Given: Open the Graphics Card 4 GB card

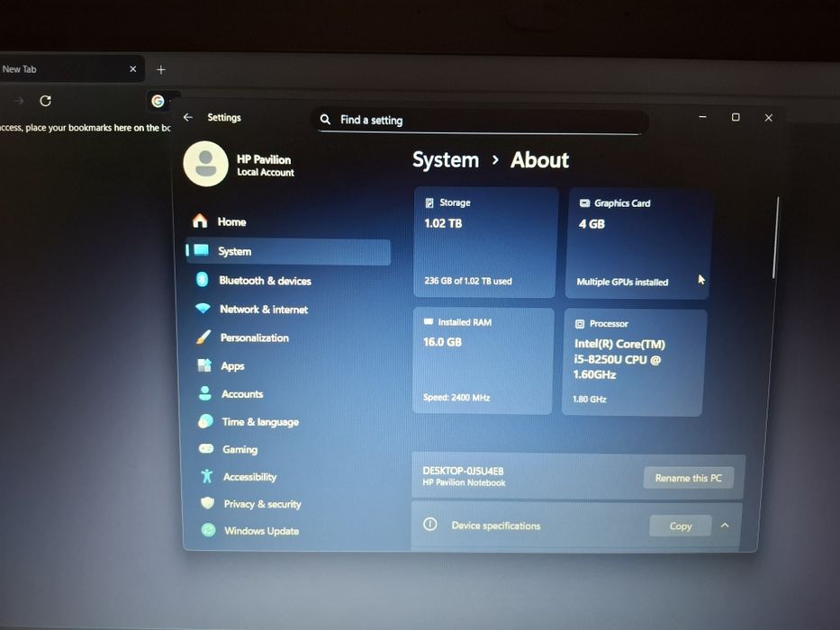Looking at the screenshot, I should [x=638, y=243].
